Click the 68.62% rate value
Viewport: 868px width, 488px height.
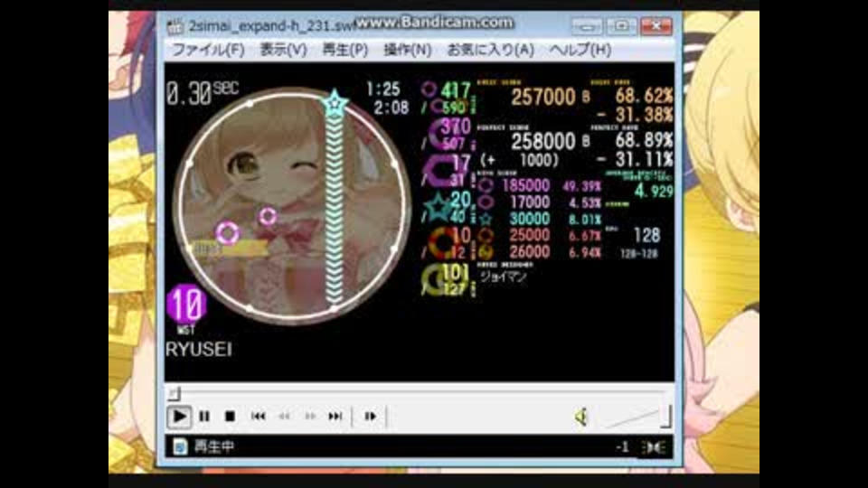coord(644,97)
